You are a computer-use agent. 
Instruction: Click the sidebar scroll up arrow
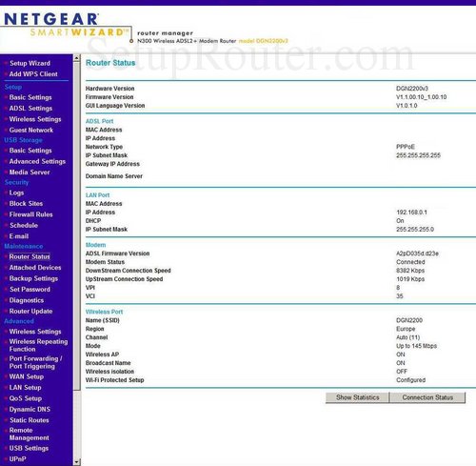77,58
